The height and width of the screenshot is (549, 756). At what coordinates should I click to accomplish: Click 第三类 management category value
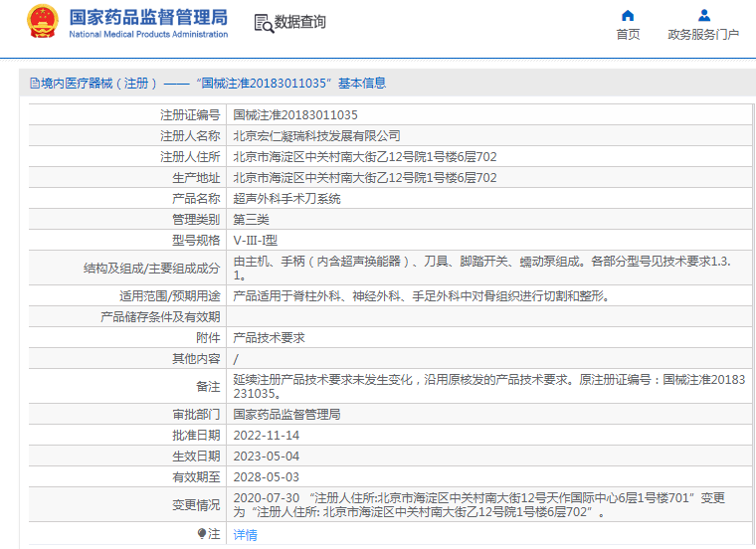pyautogui.click(x=252, y=220)
